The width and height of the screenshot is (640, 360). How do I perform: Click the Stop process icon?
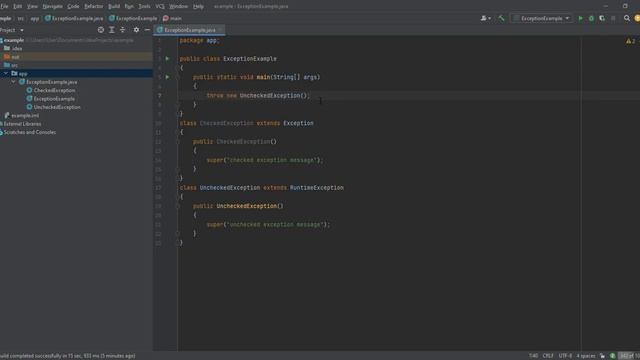613,18
